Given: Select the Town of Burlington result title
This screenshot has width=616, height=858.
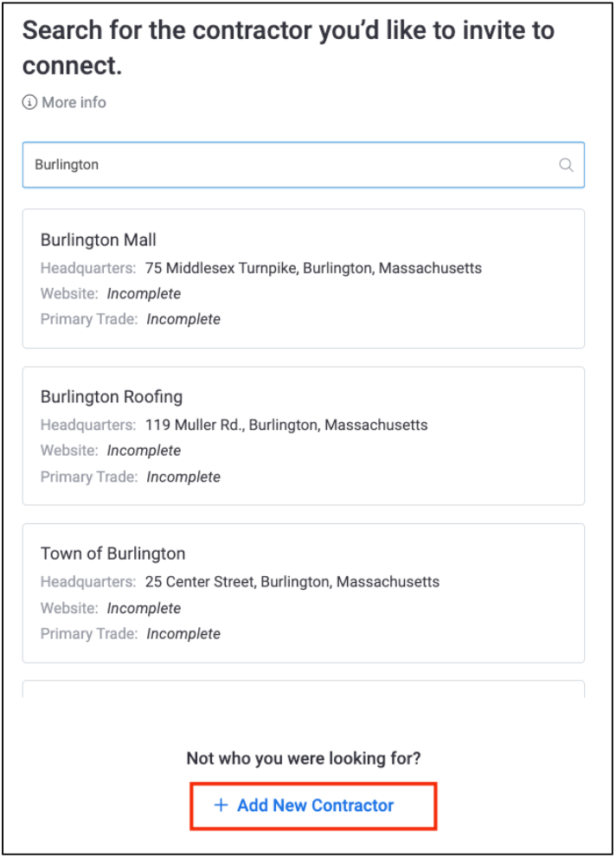Looking at the screenshot, I should coord(113,554).
